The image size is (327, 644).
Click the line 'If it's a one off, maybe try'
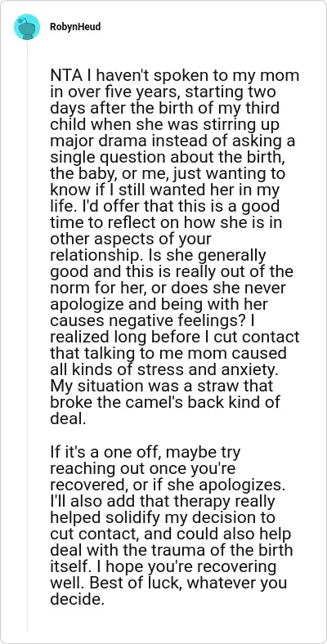coord(146,453)
